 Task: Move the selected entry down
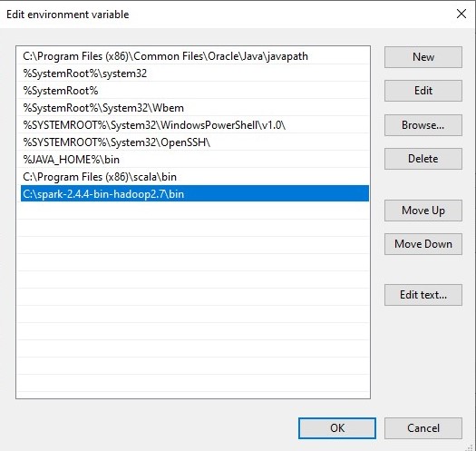pos(423,244)
